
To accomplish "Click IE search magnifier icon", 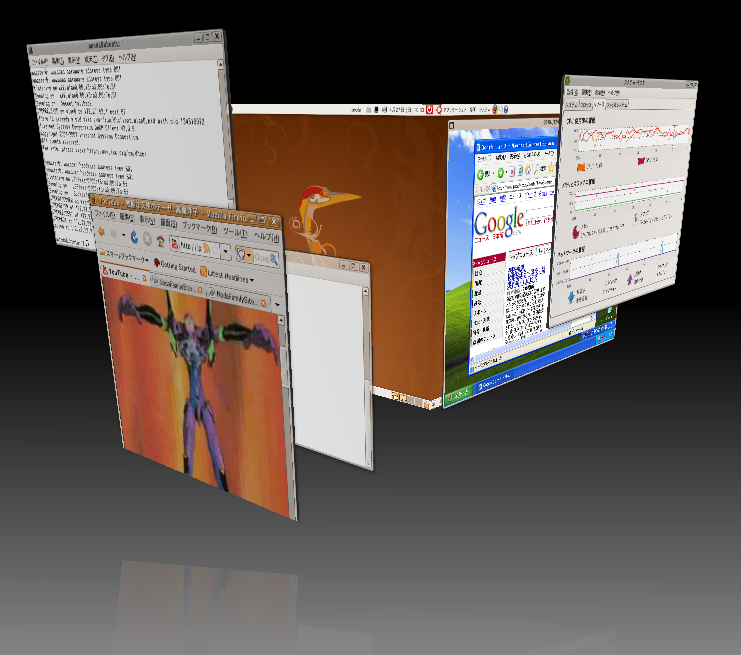I will point(538,167).
